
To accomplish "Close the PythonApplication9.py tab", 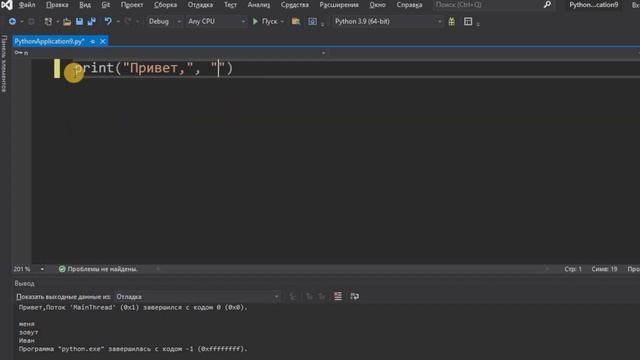I will (103, 41).
